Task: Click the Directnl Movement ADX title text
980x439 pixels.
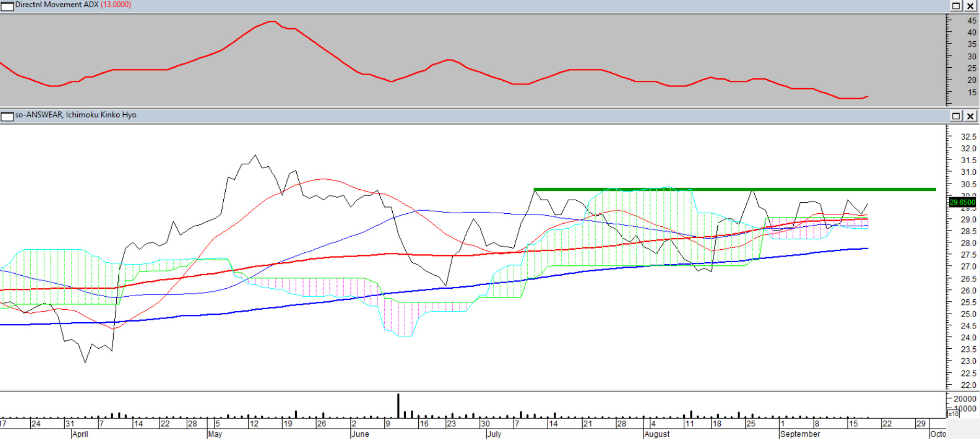Action: [x=56, y=5]
